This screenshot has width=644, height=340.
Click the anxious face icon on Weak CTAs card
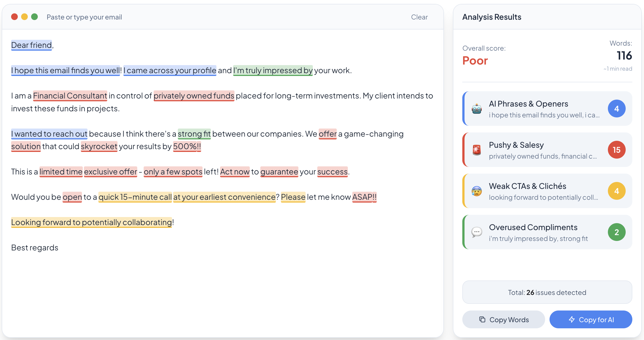coord(477,191)
